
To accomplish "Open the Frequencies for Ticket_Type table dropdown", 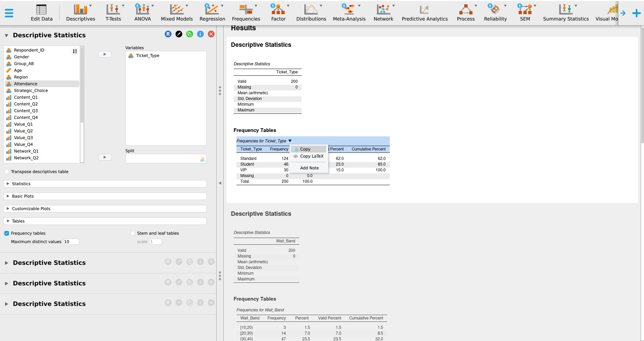I will (290, 141).
